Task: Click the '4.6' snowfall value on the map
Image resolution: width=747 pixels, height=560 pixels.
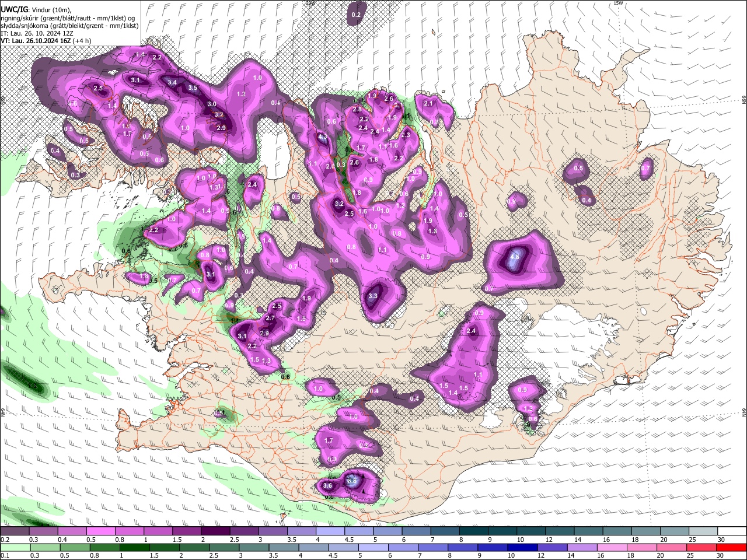Action: pyautogui.click(x=515, y=257)
